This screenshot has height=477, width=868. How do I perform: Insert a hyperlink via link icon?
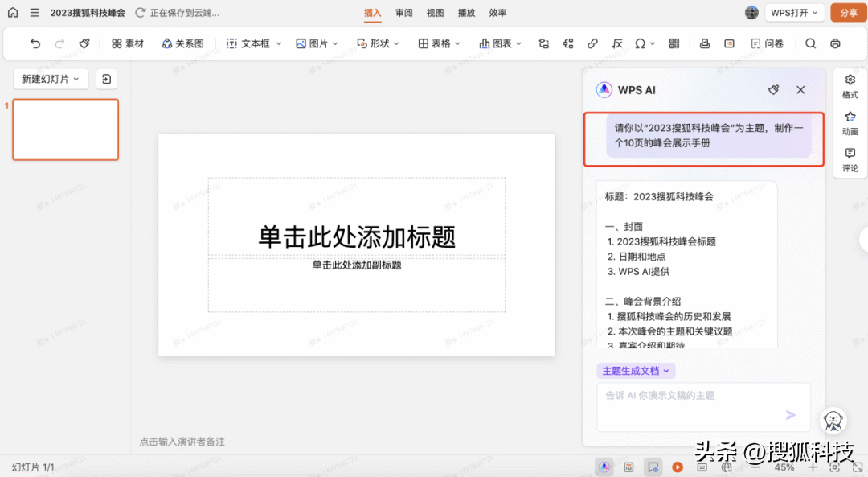click(x=592, y=43)
